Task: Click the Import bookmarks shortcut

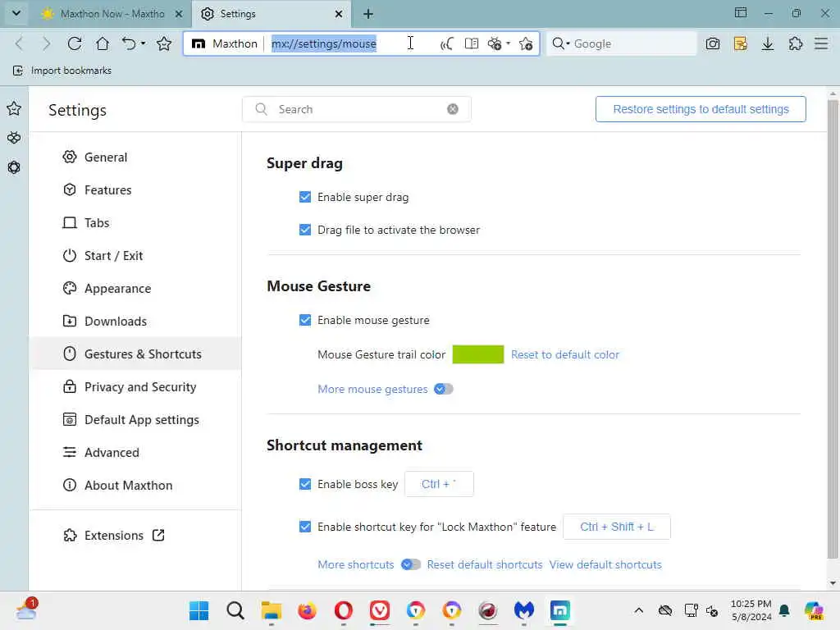Action: click(x=62, y=71)
